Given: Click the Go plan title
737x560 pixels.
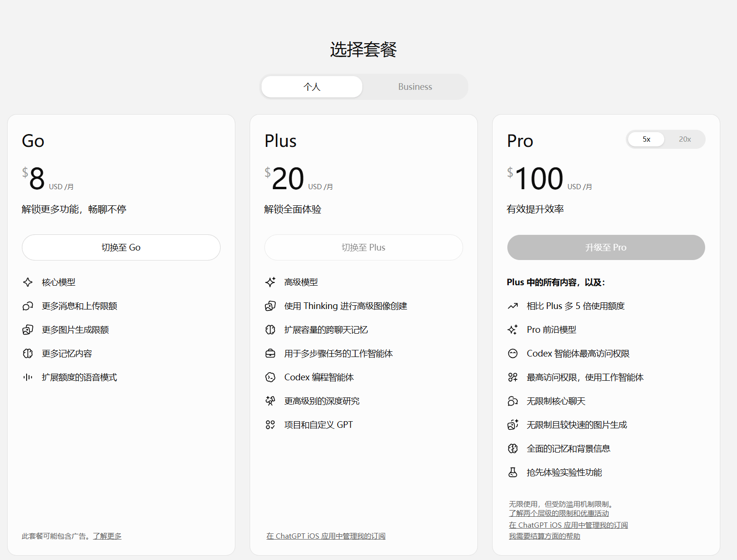Looking at the screenshot, I should pyautogui.click(x=33, y=141).
